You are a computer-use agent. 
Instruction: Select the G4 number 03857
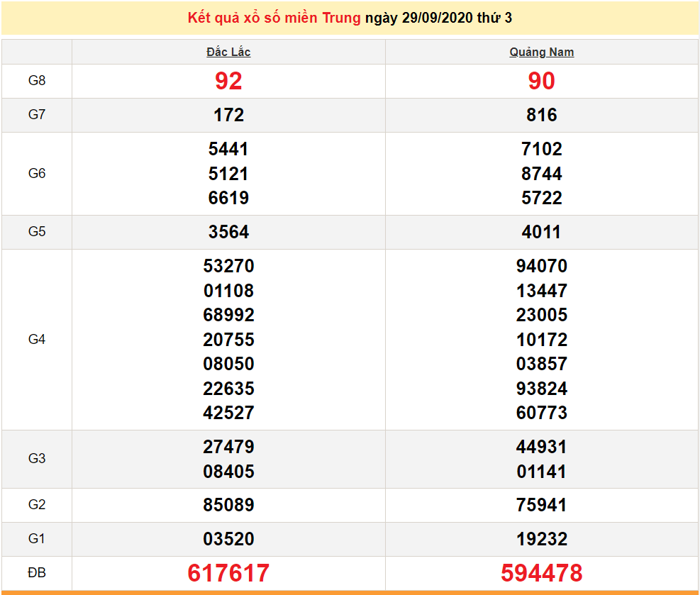(x=542, y=365)
